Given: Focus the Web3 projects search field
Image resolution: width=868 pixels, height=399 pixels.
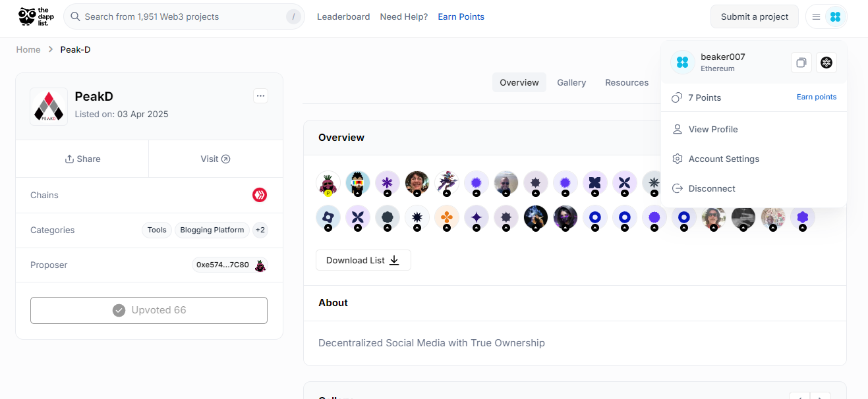Looking at the screenshot, I should [184, 16].
